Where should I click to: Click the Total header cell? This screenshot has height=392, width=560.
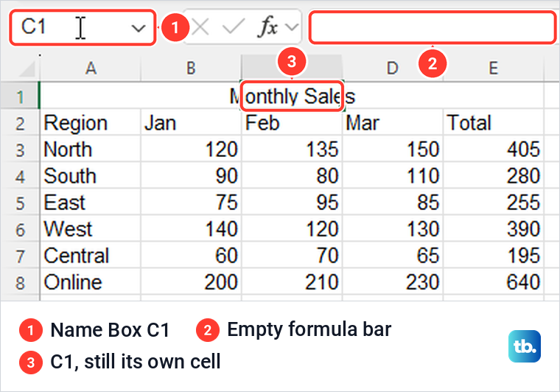coord(493,122)
